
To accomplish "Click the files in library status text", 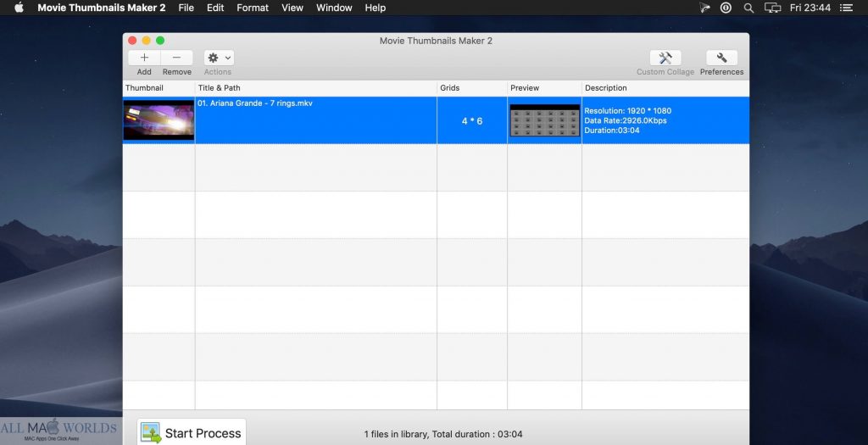I will pyautogui.click(x=442, y=434).
